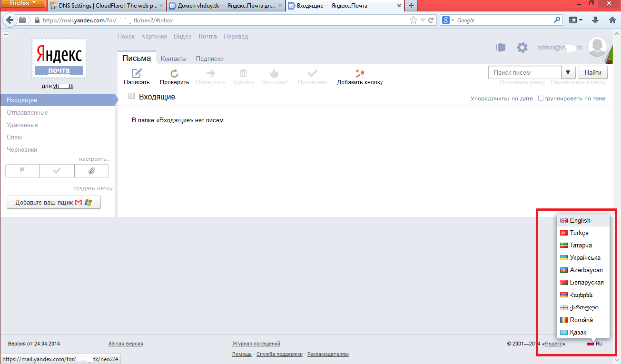Screen dimensions: 621x364
Task: Click the Поиск писем search field
Action: [524, 73]
